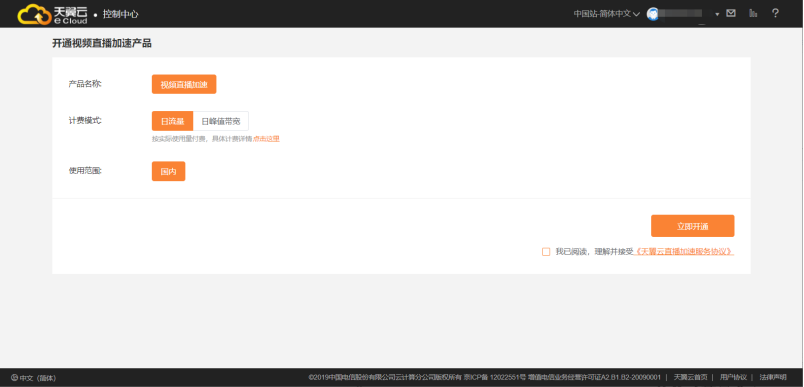Open the 控制中心 link in header
The height and width of the screenshot is (387, 804).
pyautogui.click(x=120, y=14)
